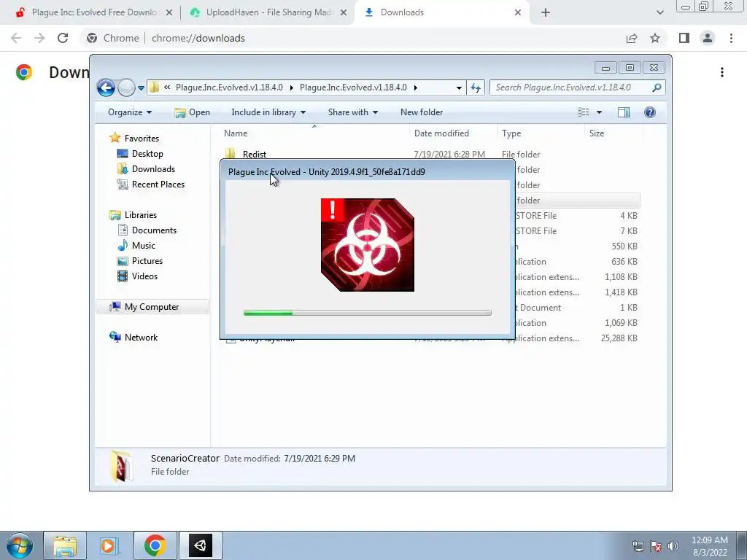Click the Explorer help icon
The height and width of the screenshot is (560, 747).
click(x=650, y=112)
